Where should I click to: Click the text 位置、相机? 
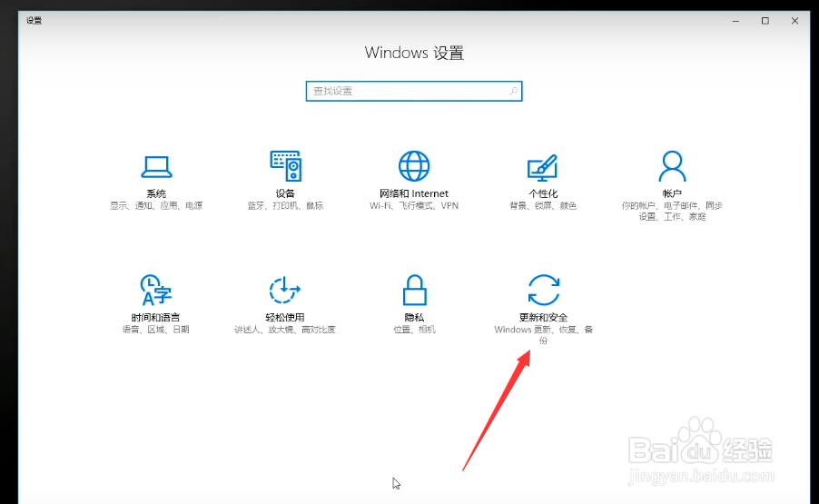coord(414,330)
